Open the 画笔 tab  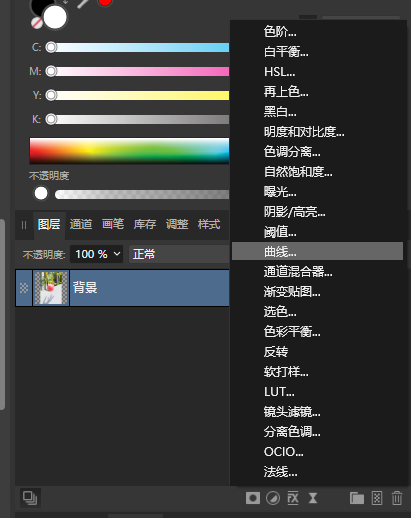[x=113, y=224]
